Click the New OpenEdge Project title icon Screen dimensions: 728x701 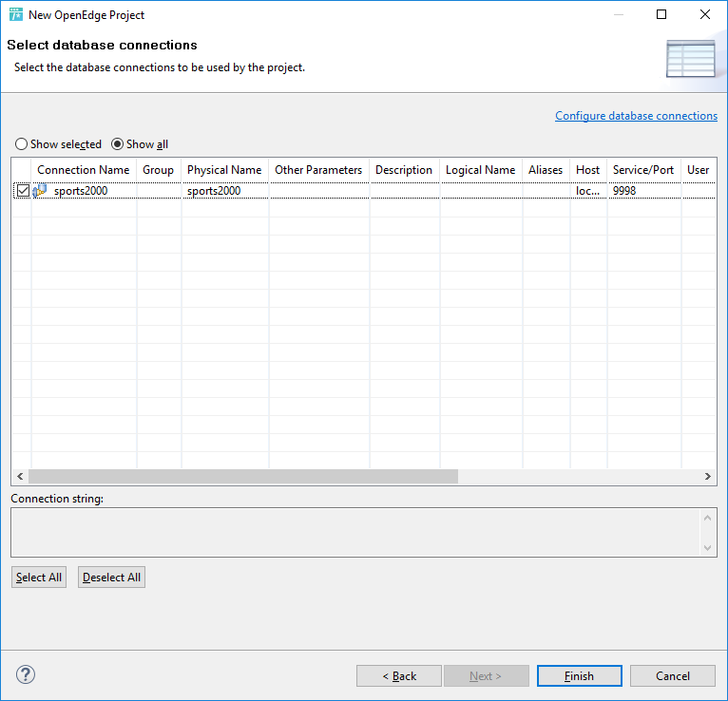pyautogui.click(x=16, y=14)
